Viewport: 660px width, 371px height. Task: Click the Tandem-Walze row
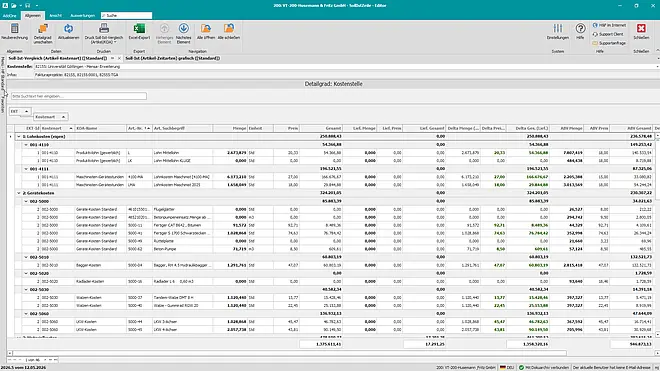point(333,298)
